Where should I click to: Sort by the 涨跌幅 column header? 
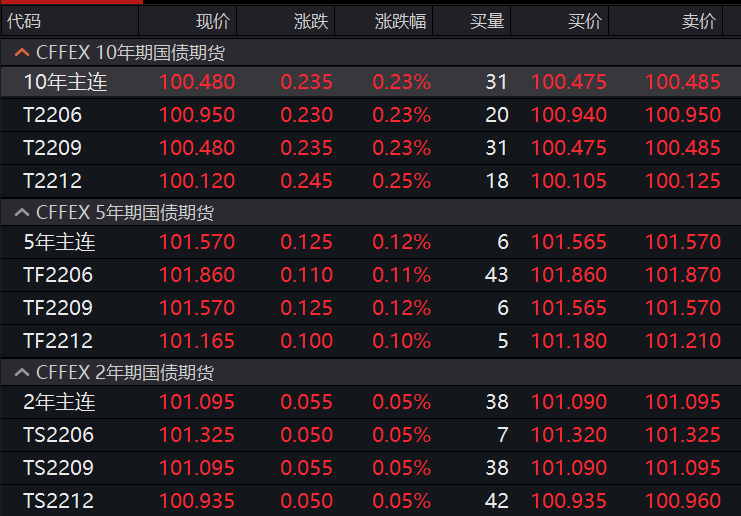tap(400, 21)
